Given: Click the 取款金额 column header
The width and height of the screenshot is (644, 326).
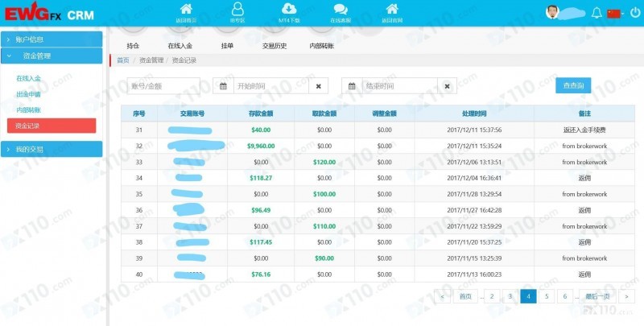Looking at the screenshot, I should (324, 113).
